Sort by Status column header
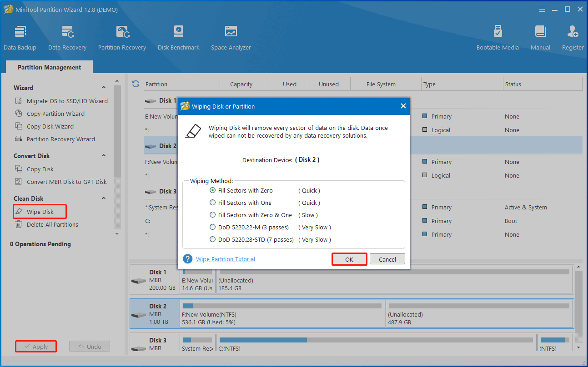588x367 pixels. point(543,84)
